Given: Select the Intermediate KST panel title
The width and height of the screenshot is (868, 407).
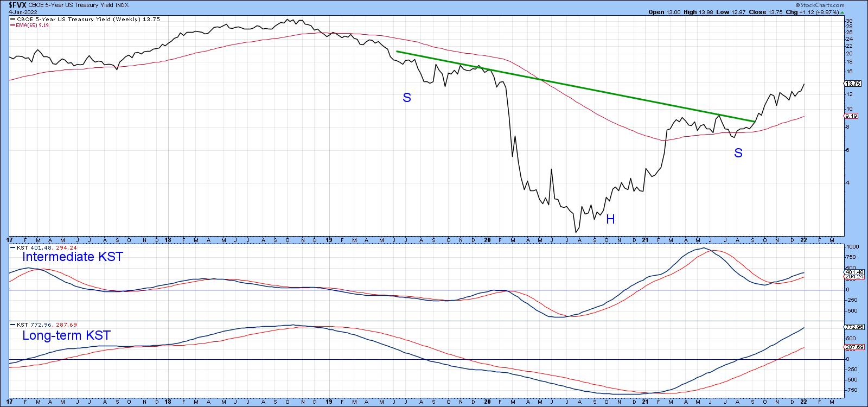Looking at the screenshot, I should 72,257.
